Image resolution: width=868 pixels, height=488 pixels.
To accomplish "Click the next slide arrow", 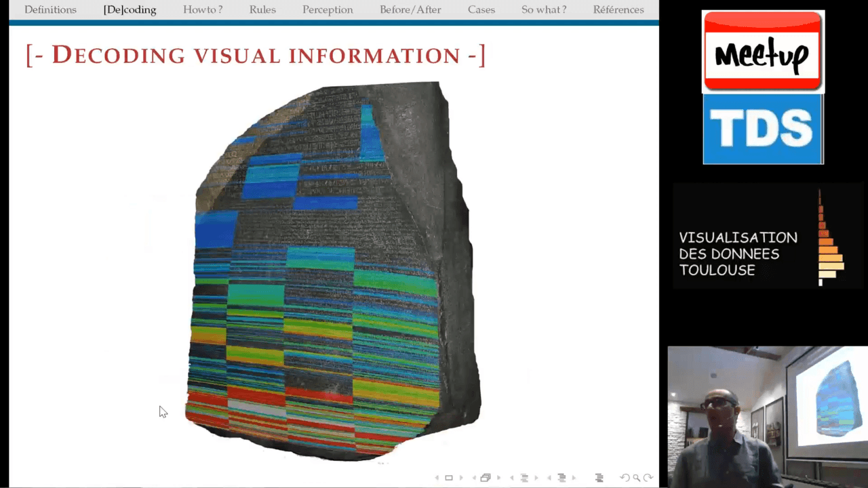I will tap(461, 478).
